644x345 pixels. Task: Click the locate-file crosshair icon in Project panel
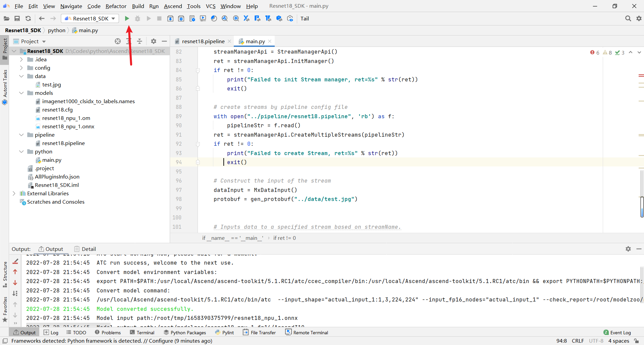[118, 41]
